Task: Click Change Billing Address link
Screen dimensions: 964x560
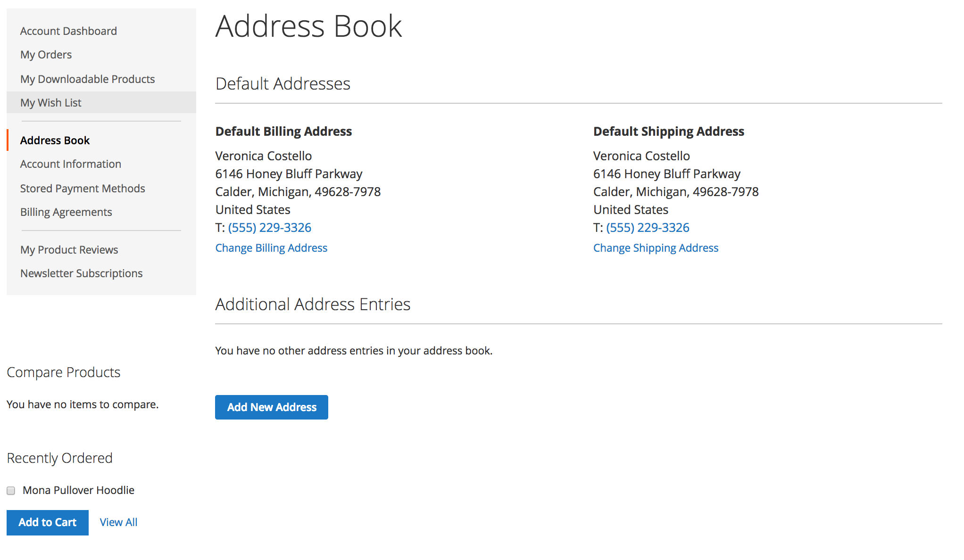Action: 271,247
